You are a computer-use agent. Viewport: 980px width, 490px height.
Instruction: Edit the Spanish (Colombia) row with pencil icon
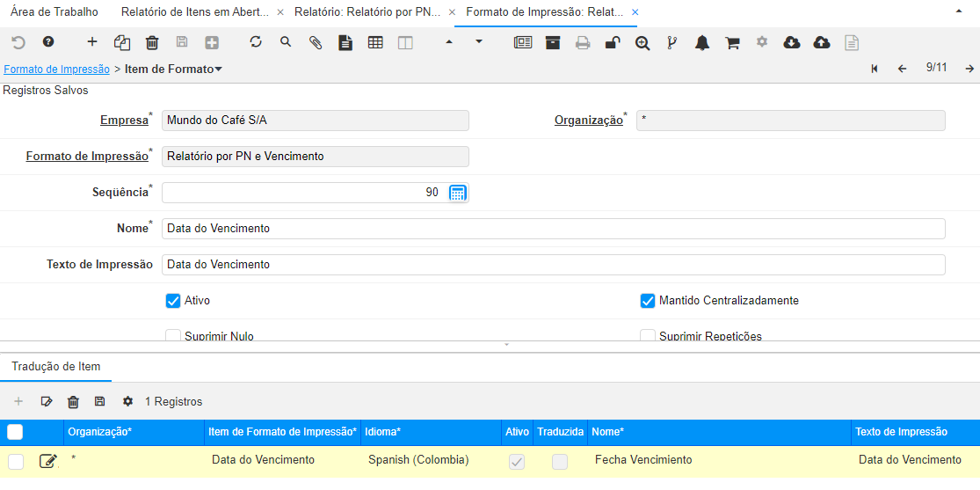[x=48, y=461]
